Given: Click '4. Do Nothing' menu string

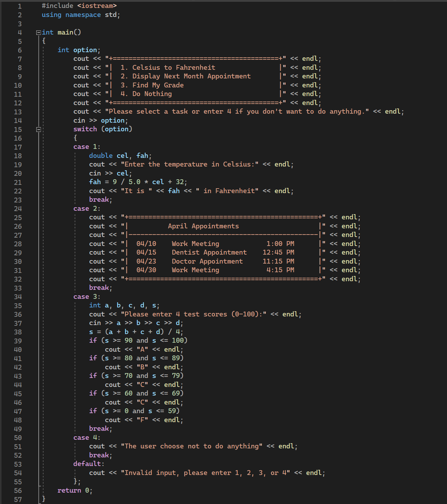Looking at the screenshot, I should point(146,94).
